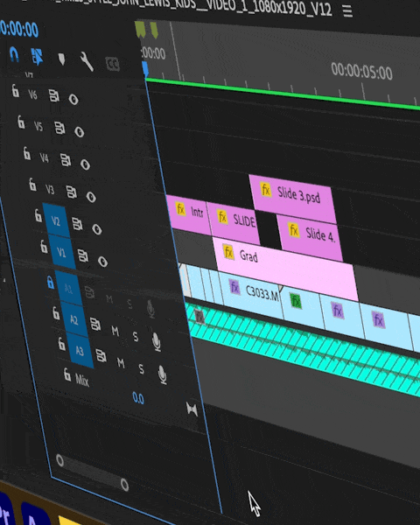Toggle sync lock icon on V2

click(77, 224)
